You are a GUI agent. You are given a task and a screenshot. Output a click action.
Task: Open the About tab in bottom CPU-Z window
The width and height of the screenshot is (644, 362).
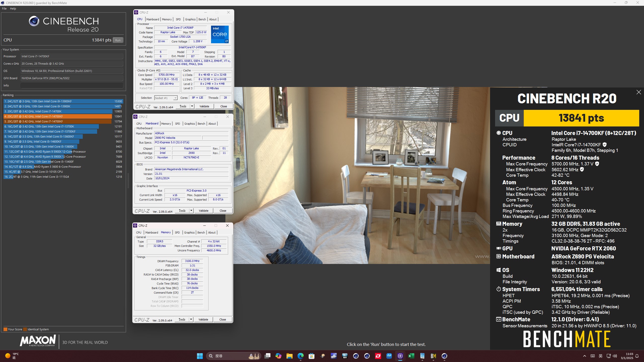[212, 233]
